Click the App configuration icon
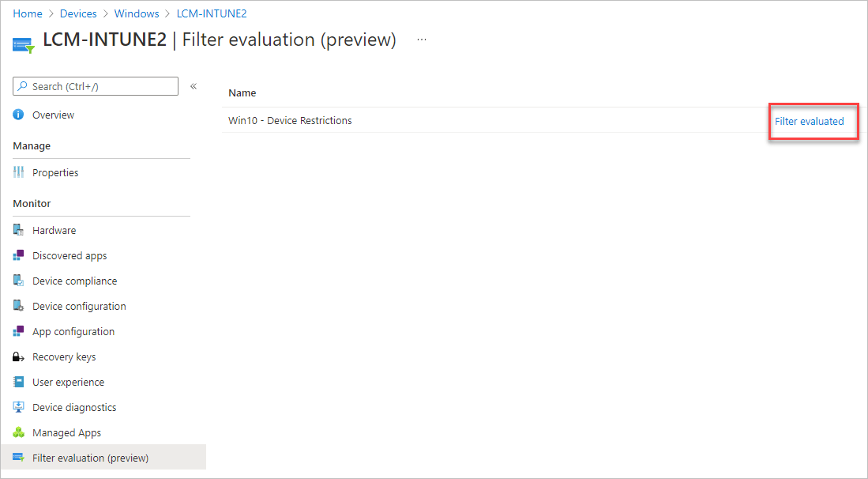 point(18,331)
